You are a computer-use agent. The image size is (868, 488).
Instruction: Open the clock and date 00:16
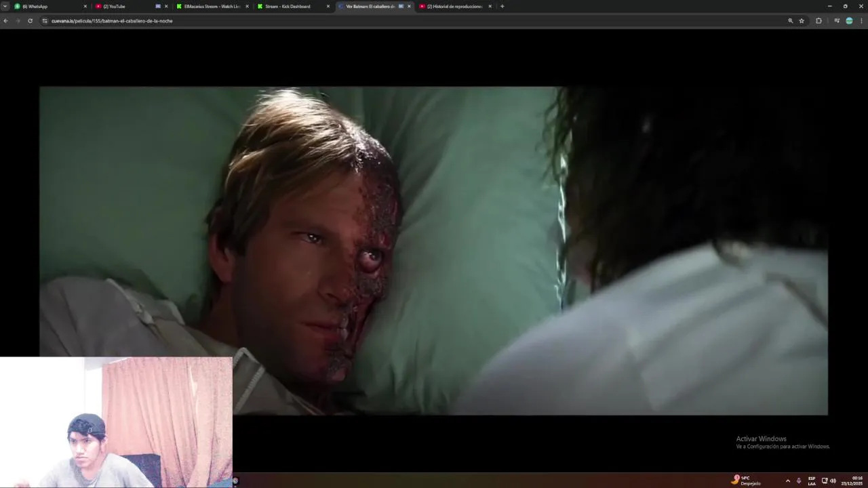tap(852, 481)
